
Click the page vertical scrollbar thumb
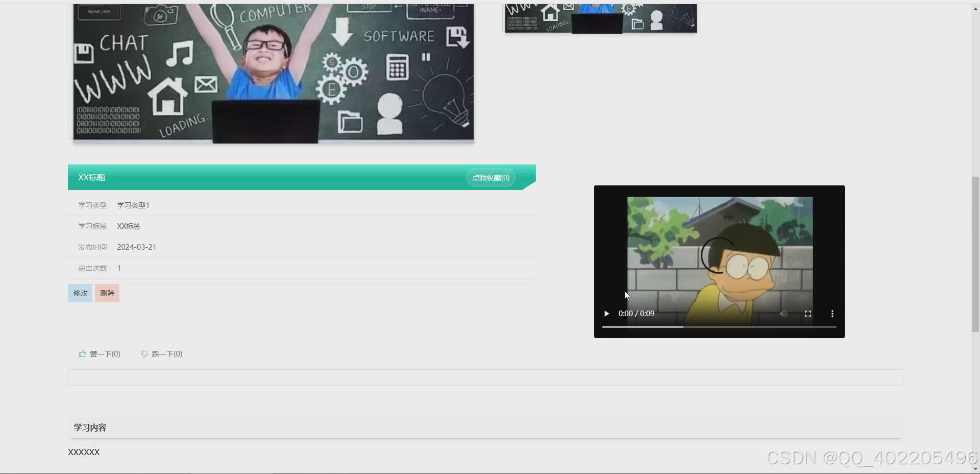[975, 254]
